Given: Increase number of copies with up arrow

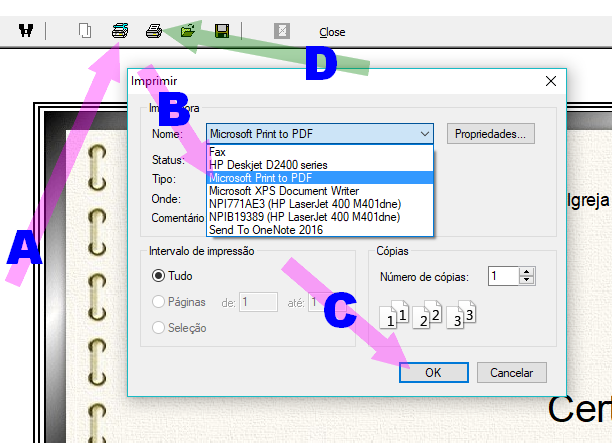Looking at the screenshot, I should pos(527,272).
